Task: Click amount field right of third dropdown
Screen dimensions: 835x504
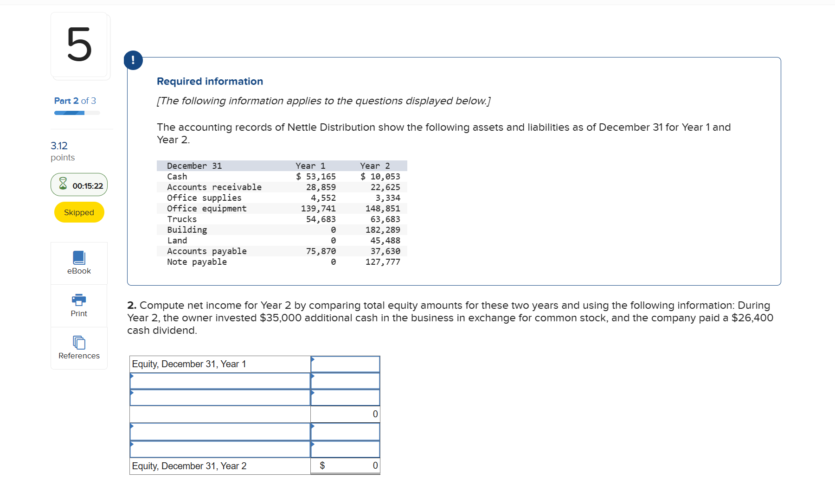Action: click(345, 432)
